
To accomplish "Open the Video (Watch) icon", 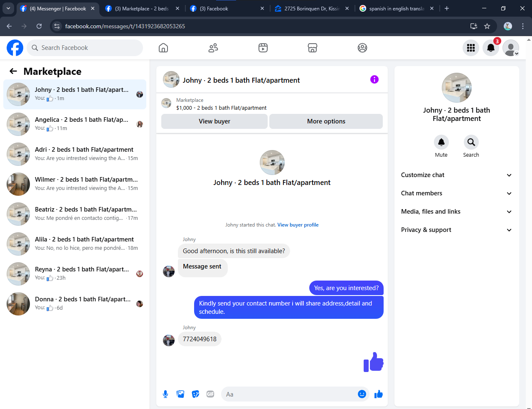I will pyautogui.click(x=263, y=48).
